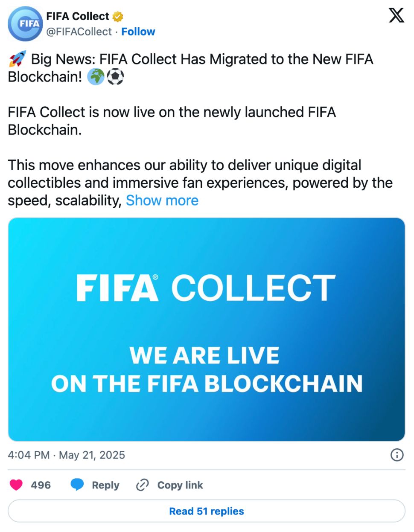Open the info circle icon
Viewport: 414px width, 532px height.
point(397,455)
